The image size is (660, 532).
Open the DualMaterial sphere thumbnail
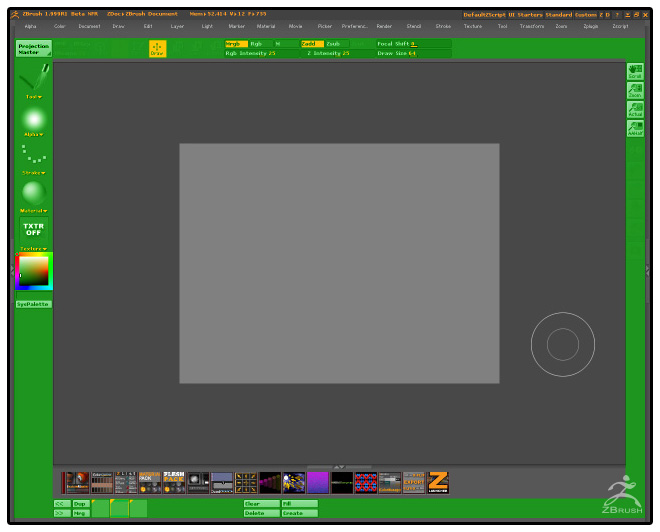point(77,482)
